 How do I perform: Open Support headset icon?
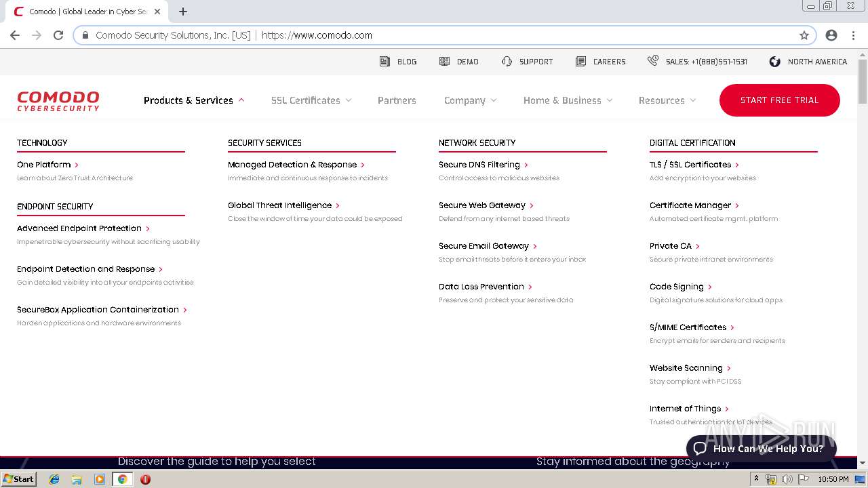(507, 61)
